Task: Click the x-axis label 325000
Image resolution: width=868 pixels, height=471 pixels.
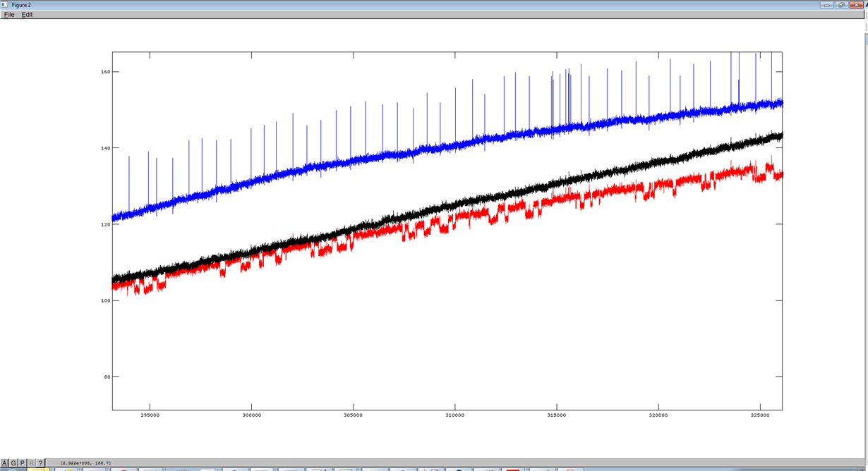Action: [760, 415]
